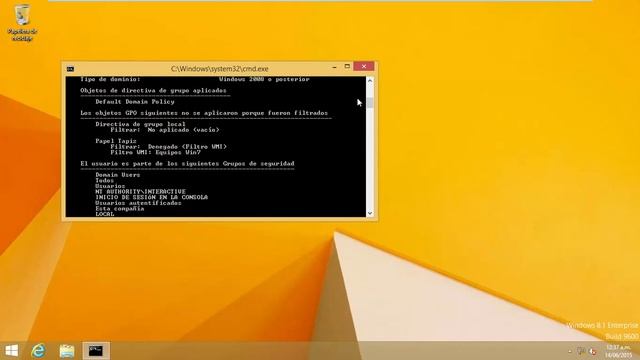640x360 pixels.
Task: Open the taskbar clock and date
Action: pyautogui.click(x=619, y=351)
